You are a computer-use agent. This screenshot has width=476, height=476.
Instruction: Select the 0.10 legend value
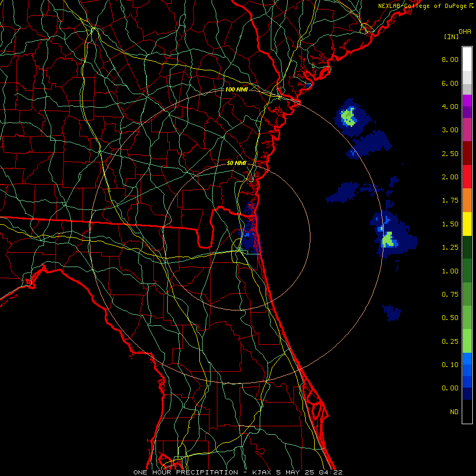pyautogui.click(x=450, y=365)
